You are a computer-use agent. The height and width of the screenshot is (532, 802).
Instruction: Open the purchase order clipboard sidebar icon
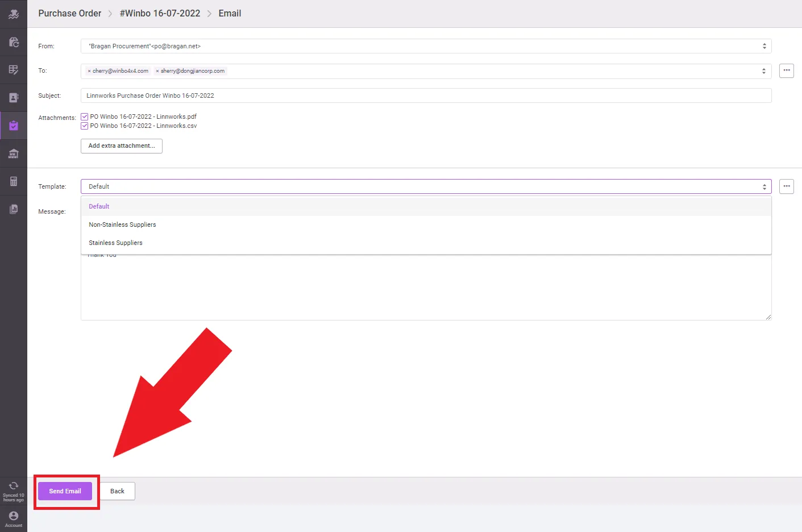(x=14, y=126)
